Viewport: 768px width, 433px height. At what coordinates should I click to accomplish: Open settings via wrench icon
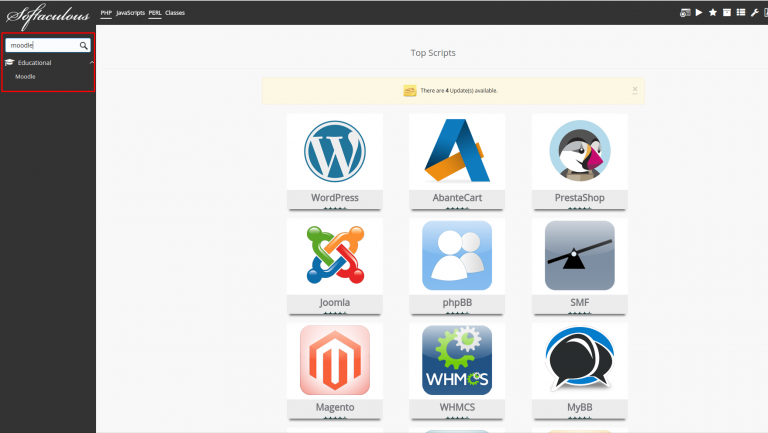coord(755,12)
